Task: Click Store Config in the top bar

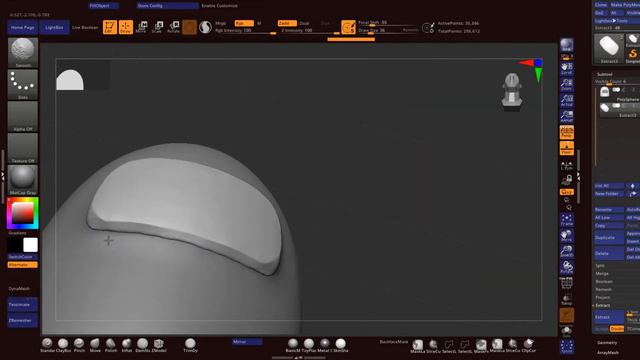Action: (167, 6)
